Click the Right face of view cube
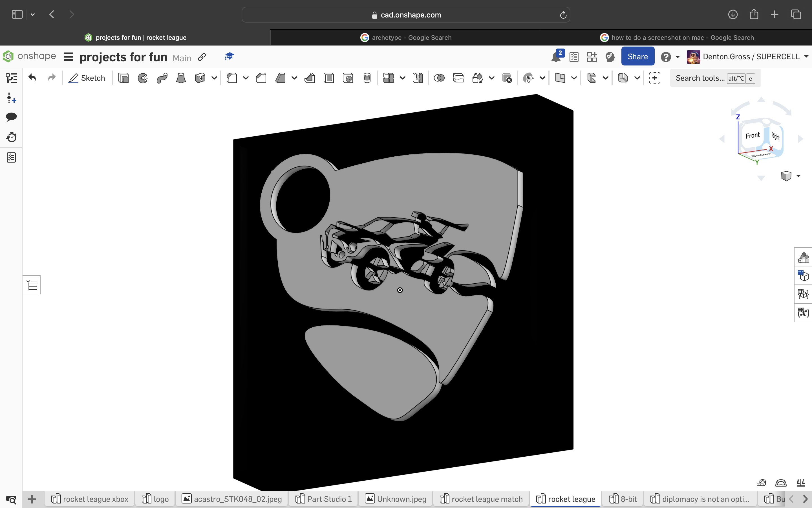The image size is (812, 508). [775, 136]
